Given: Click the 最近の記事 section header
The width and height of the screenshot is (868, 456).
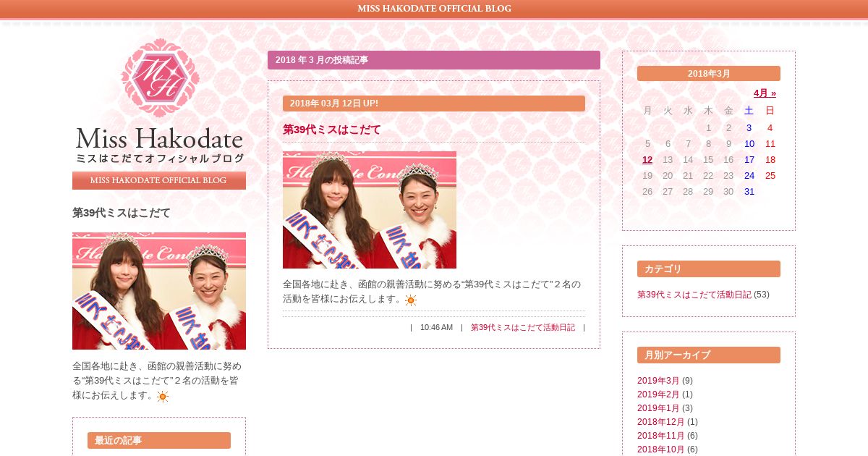Looking at the screenshot, I should (159, 441).
